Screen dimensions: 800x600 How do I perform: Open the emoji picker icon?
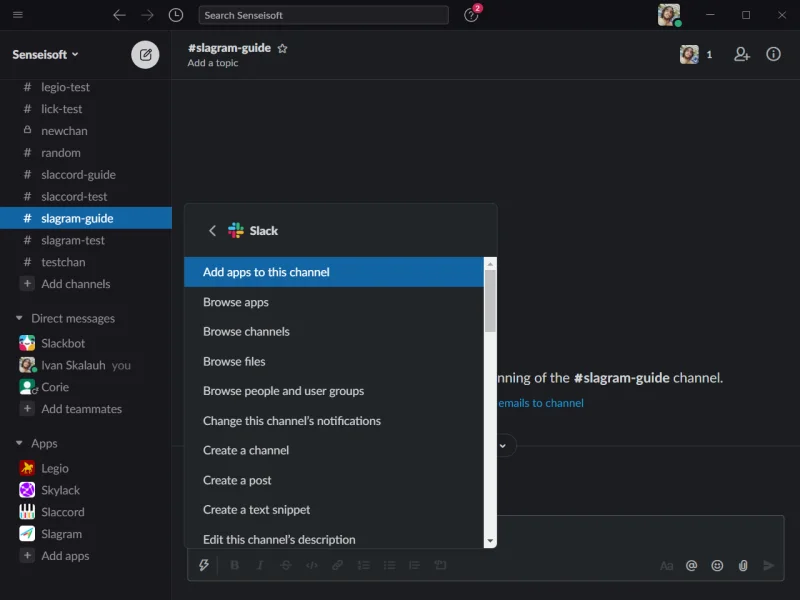pos(717,566)
